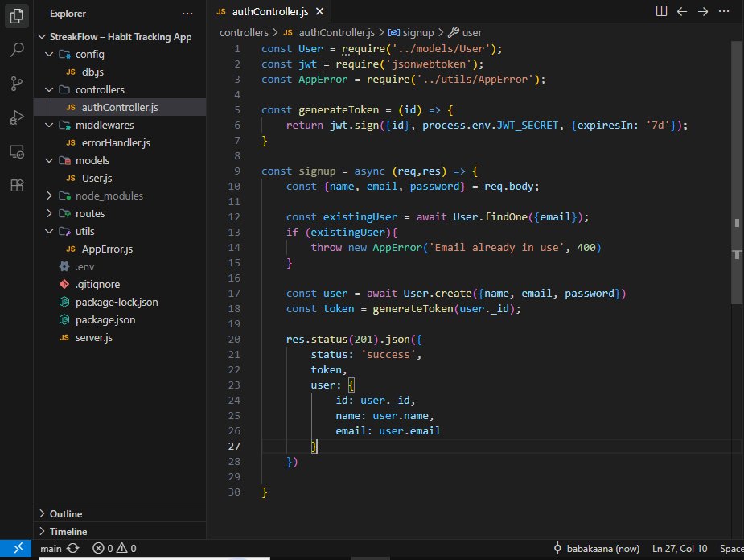This screenshot has width=744, height=560.
Task: Open Explorer panel more actions menu
Action: [187, 14]
